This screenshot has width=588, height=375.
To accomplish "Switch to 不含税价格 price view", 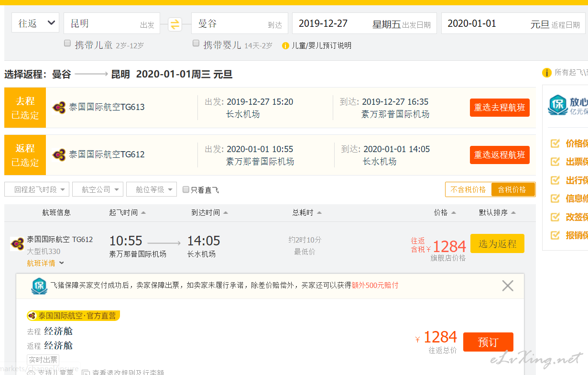I will coord(468,190).
